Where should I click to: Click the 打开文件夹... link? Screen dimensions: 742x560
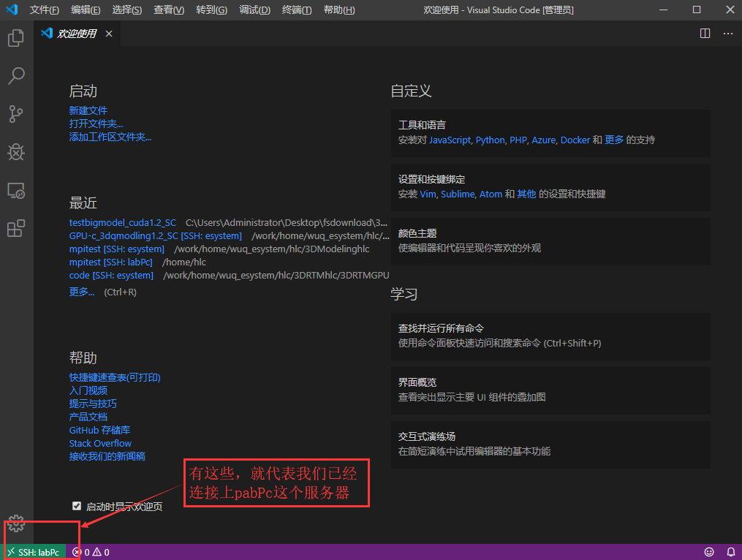tap(96, 124)
